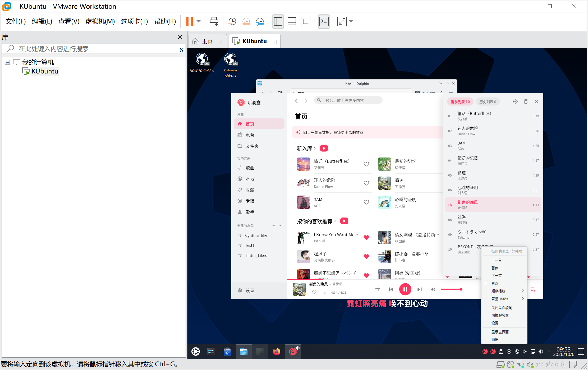Skip to the next track in player bar
This screenshot has width=588, height=370.
[x=420, y=289]
